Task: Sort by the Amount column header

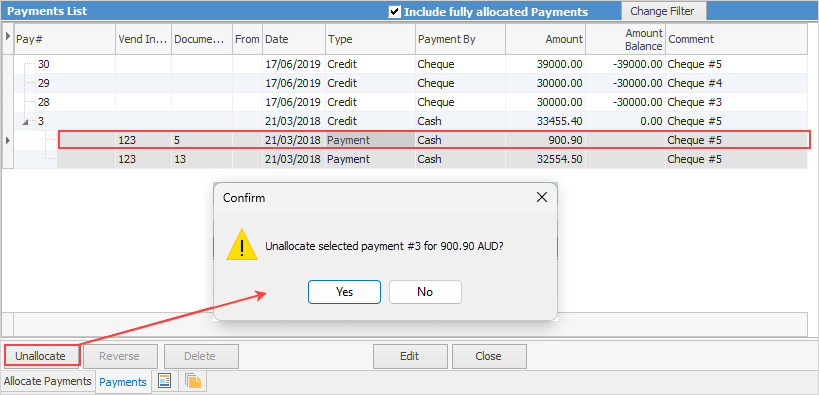Action: tap(545, 39)
